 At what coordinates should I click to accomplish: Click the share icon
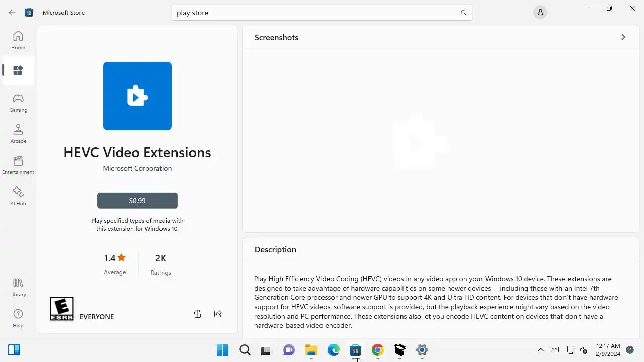[x=218, y=314]
